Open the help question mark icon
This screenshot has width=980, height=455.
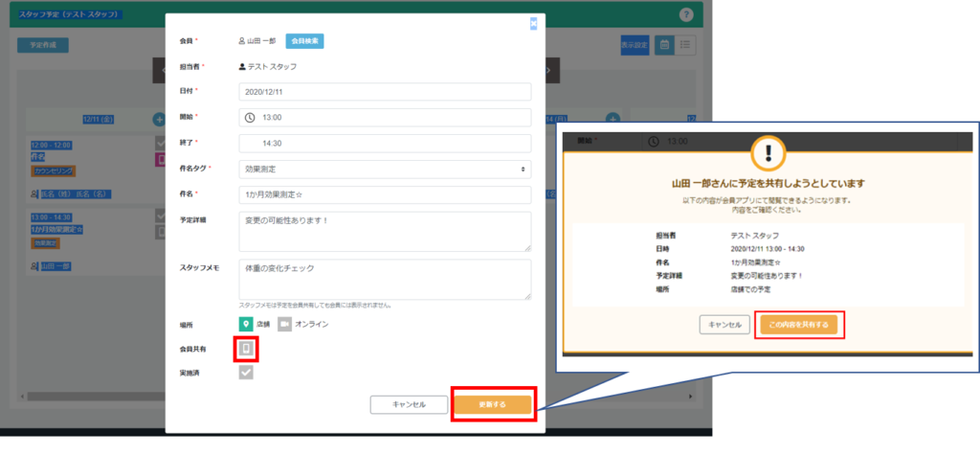click(686, 14)
